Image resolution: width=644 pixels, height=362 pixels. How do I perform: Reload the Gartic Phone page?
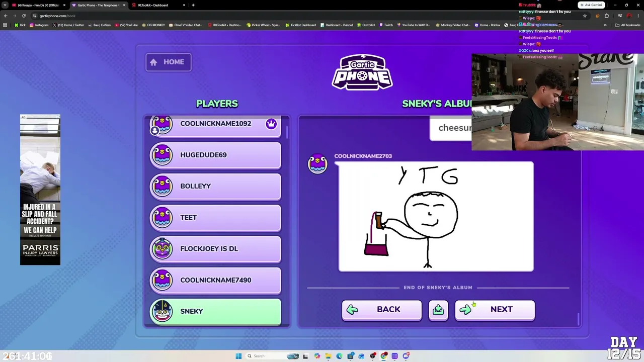[24, 16]
